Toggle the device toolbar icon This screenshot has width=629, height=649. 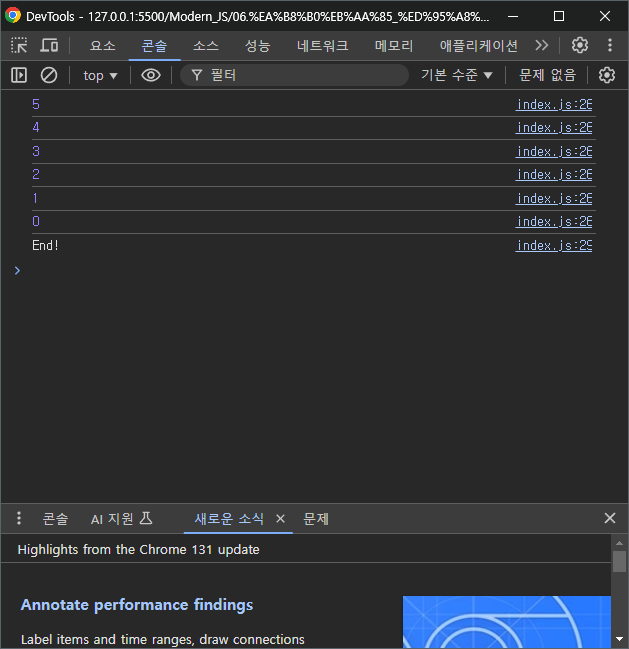click(49, 45)
